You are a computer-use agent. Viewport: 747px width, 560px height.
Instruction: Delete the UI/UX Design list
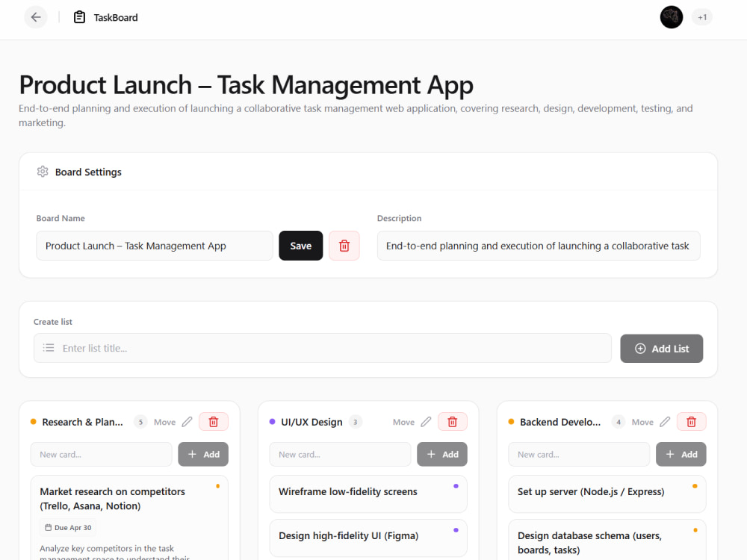pos(453,422)
